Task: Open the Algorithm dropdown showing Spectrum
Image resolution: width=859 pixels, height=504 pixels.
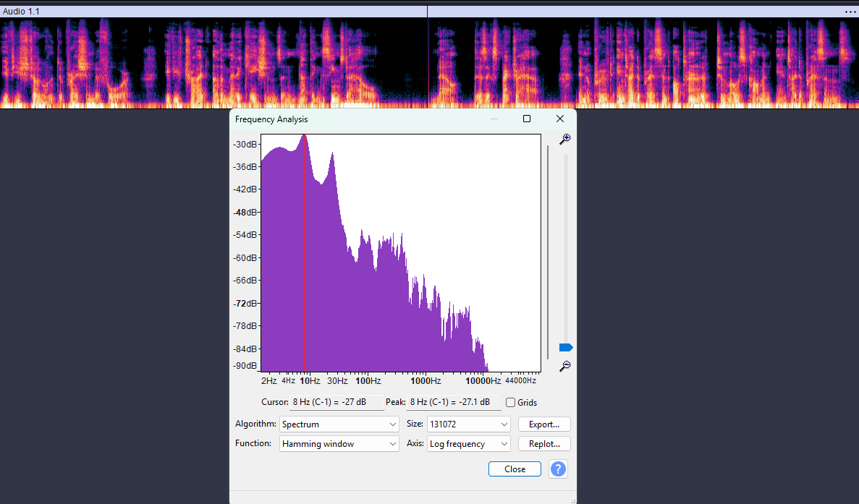Action: (339, 424)
